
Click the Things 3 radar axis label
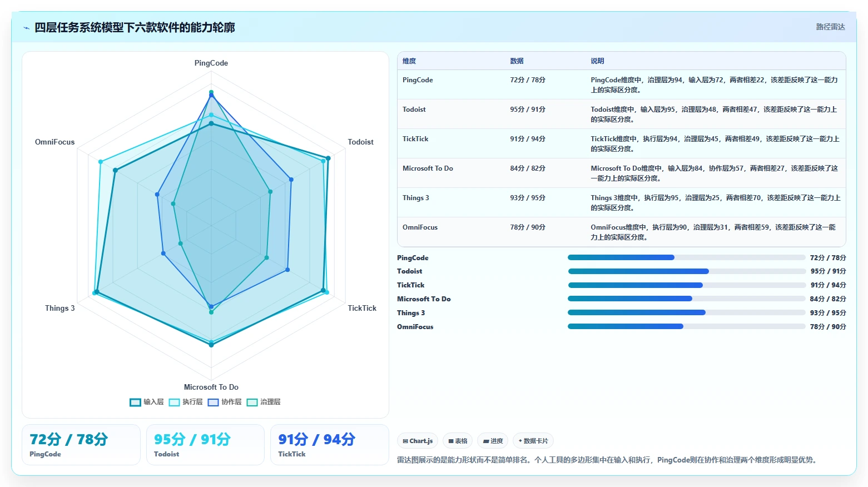coord(60,308)
